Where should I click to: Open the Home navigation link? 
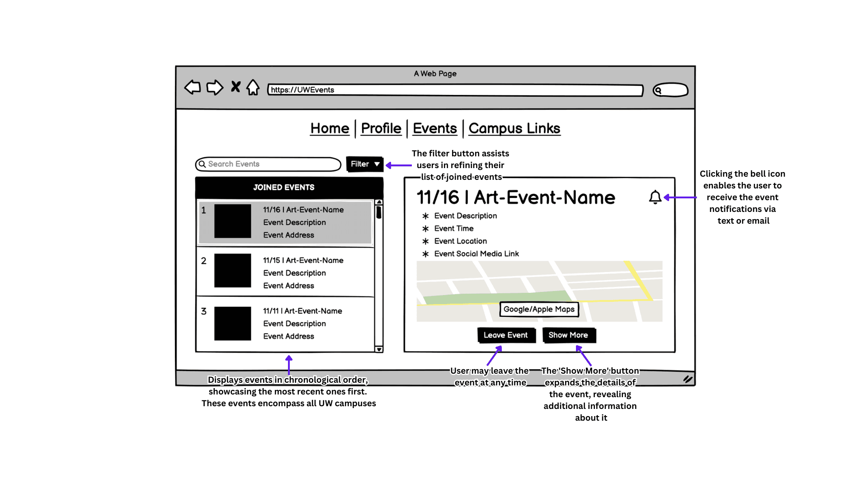pos(330,128)
